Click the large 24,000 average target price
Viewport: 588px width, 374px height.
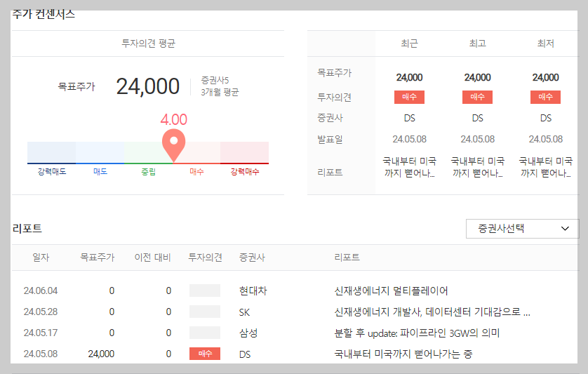(148, 86)
